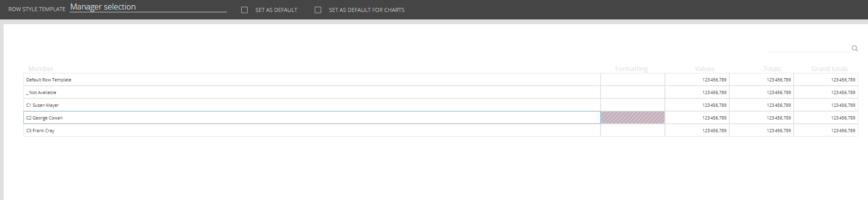Click Grand totals cell of C3 Frank Cray
This screenshot has height=200, width=868.
tap(826, 131)
